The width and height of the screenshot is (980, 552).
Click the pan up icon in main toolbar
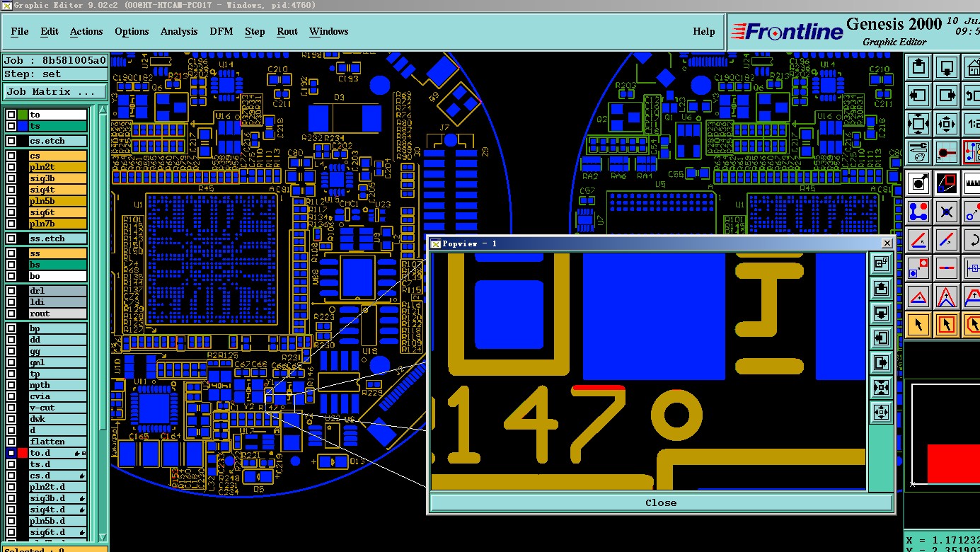[x=918, y=67]
